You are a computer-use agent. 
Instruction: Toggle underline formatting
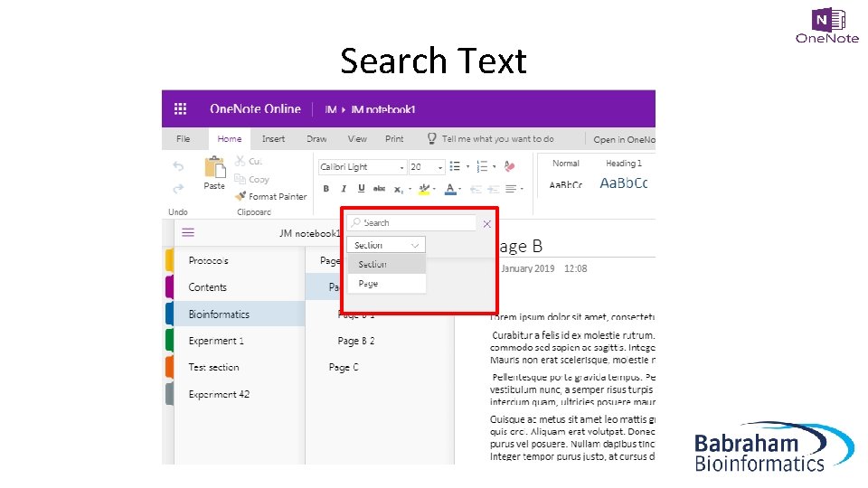pyautogui.click(x=362, y=189)
